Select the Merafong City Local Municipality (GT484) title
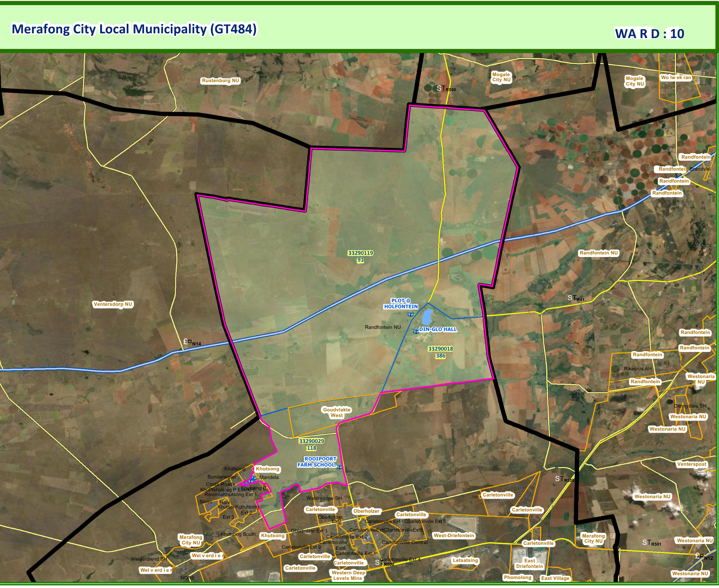719x588 pixels. (x=134, y=29)
